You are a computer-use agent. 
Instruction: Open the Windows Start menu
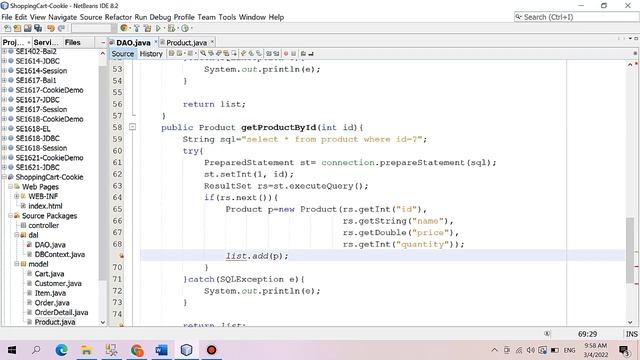(x=12, y=350)
